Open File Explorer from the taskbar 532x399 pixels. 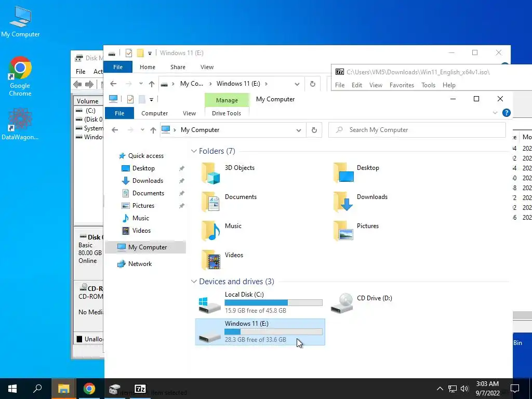(x=63, y=389)
